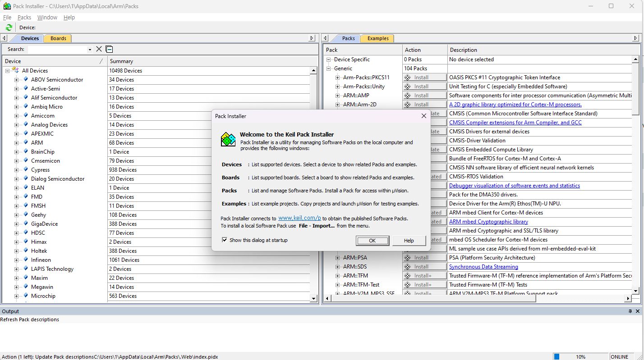Sort by the Device column header
The image size is (644, 360).
coord(55,61)
